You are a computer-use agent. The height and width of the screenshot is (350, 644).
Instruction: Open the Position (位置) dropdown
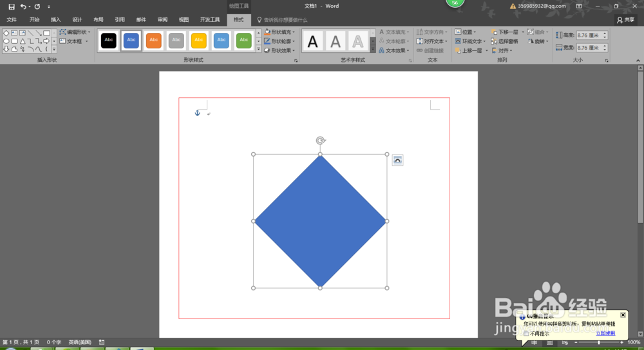coord(466,32)
